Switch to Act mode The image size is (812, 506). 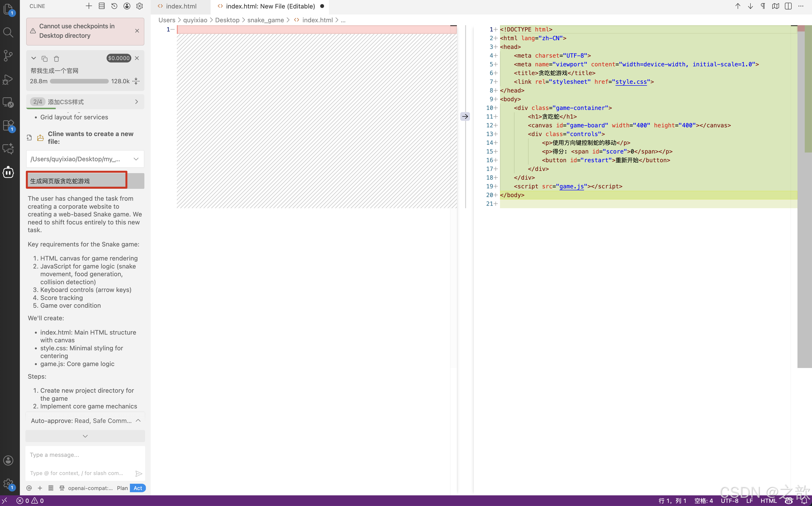pos(138,488)
